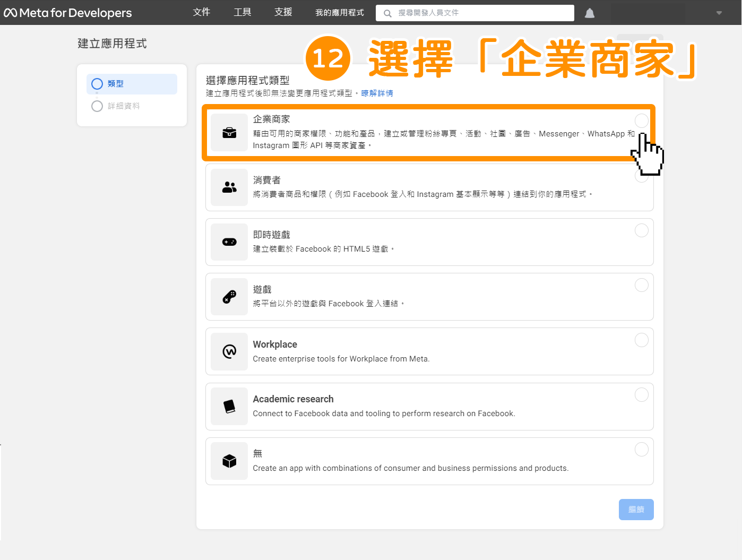Click the cube icon for 無
Viewport: 742px width, 560px height.
pyautogui.click(x=229, y=461)
